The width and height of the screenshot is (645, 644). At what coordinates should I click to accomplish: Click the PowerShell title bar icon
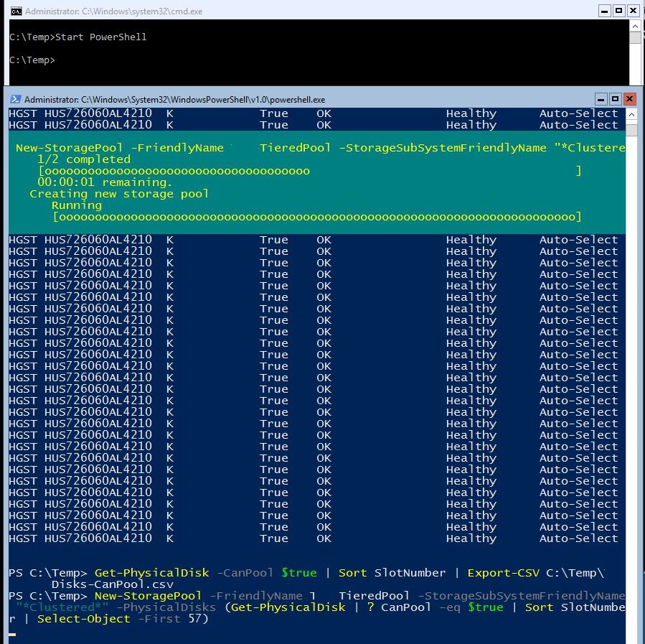[x=15, y=99]
